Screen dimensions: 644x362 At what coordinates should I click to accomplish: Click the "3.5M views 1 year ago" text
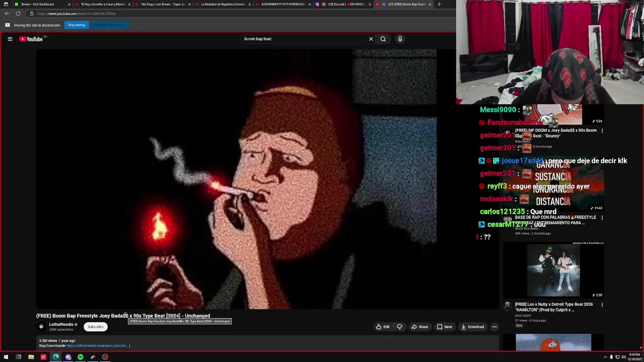click(57, 340)
